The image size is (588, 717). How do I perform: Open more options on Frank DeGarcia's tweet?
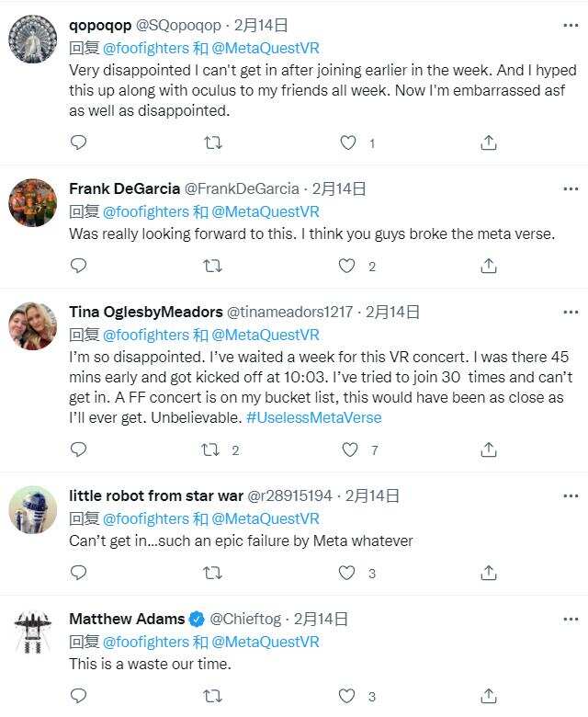pyautogui.click(x=571, y=188)
